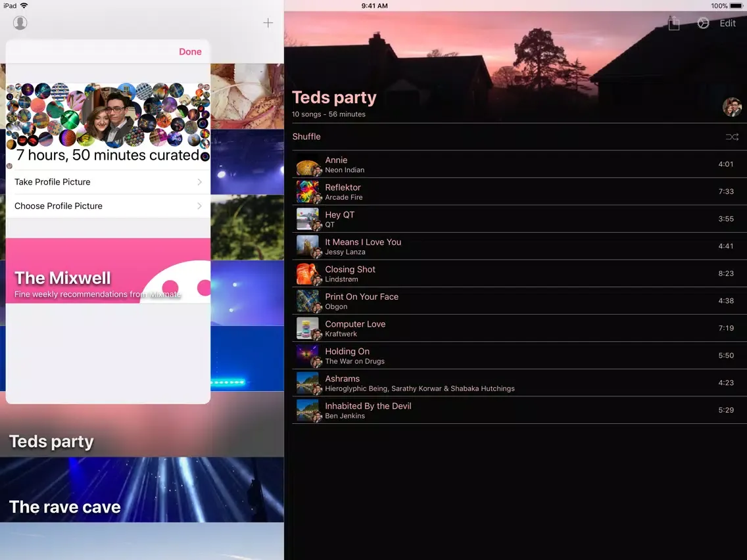Select Take Profile Picture option
Screen dimensions: 747x560
tap(108, 182)
